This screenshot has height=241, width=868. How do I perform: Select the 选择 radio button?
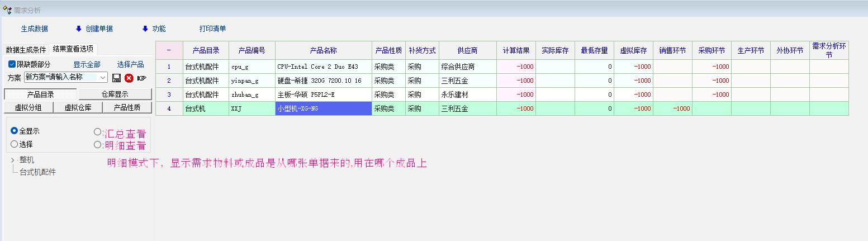pos(15,144)
